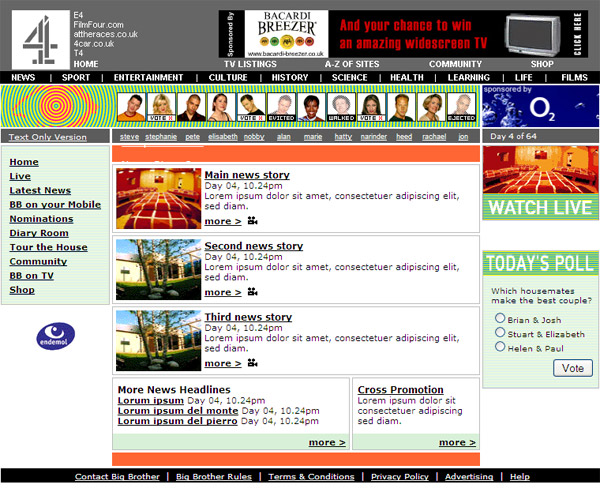600x492 pixels.
Task: Click the Big Brother eye spiral logo
Action: pos(56,106)
